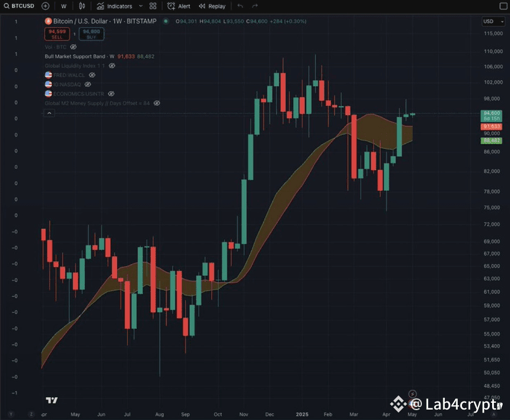Open symbol search for BTCUSD

tap(19, 6)
